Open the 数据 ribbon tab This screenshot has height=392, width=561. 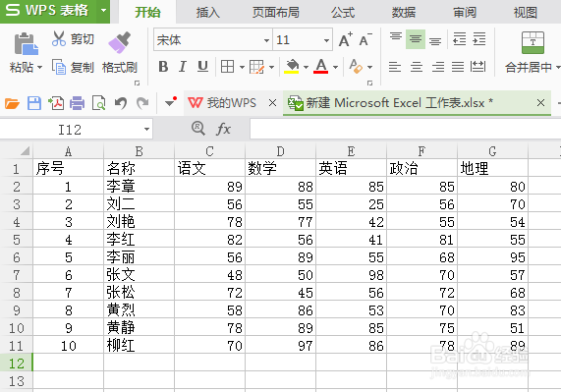[x=404, y=12]
